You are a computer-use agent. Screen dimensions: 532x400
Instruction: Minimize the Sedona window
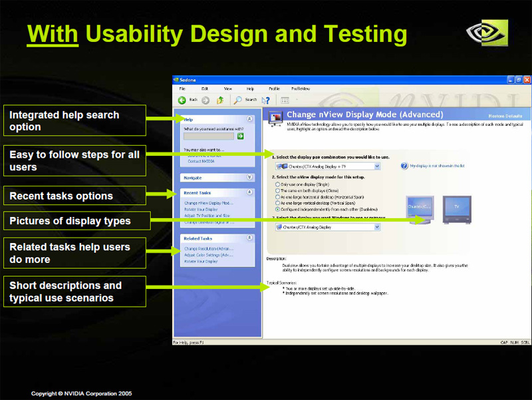(x=511, y=80)
